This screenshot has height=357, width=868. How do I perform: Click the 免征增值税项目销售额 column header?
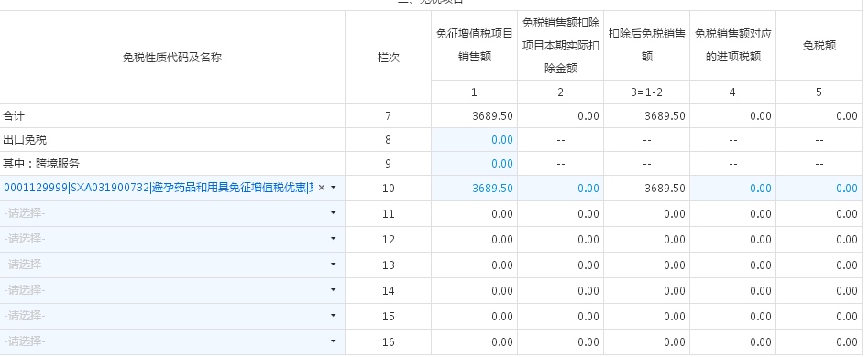coord(475,46)
